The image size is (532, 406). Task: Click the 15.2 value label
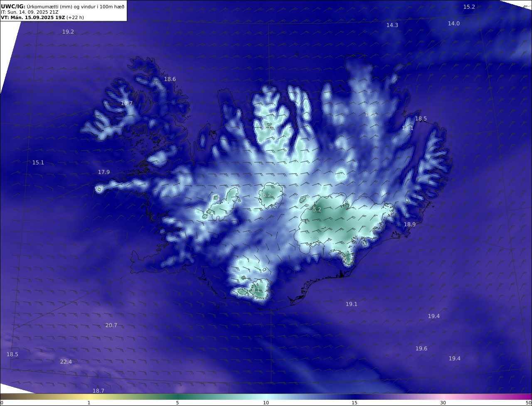tap(469, 7)
